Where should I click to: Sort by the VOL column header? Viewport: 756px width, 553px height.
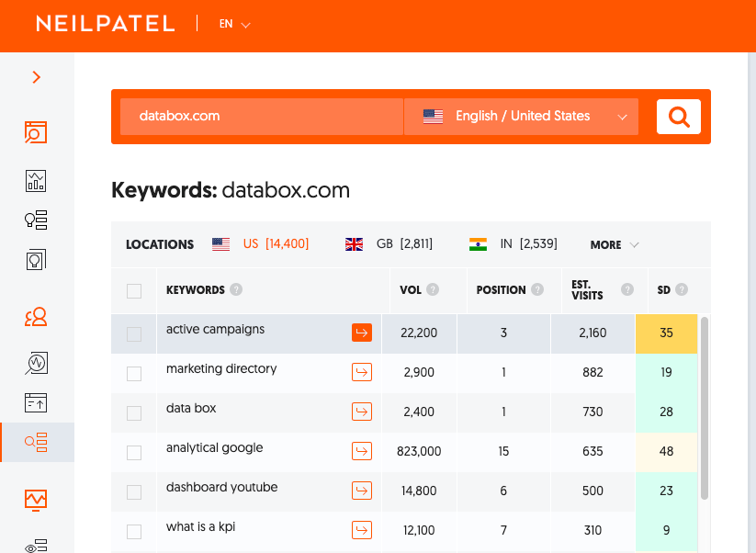click(411, 290)
